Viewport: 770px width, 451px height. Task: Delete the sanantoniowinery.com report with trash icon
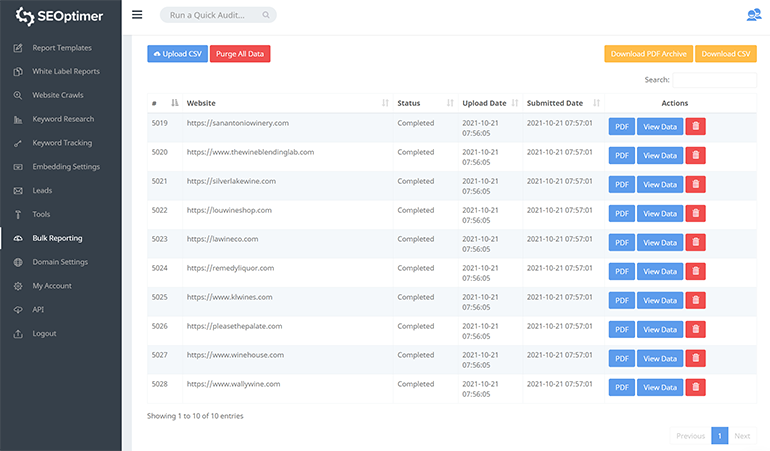(697, 127)
